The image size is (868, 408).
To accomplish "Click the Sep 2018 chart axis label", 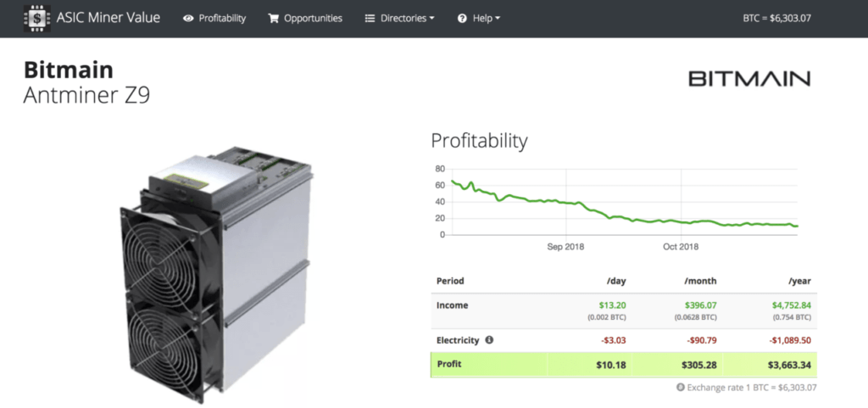I will coord(565,247).
